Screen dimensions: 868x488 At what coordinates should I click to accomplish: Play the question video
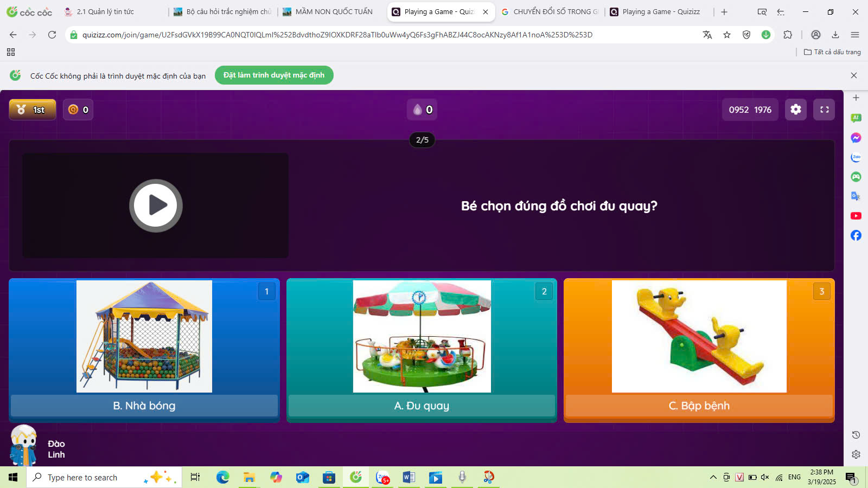tap(156, 206)
